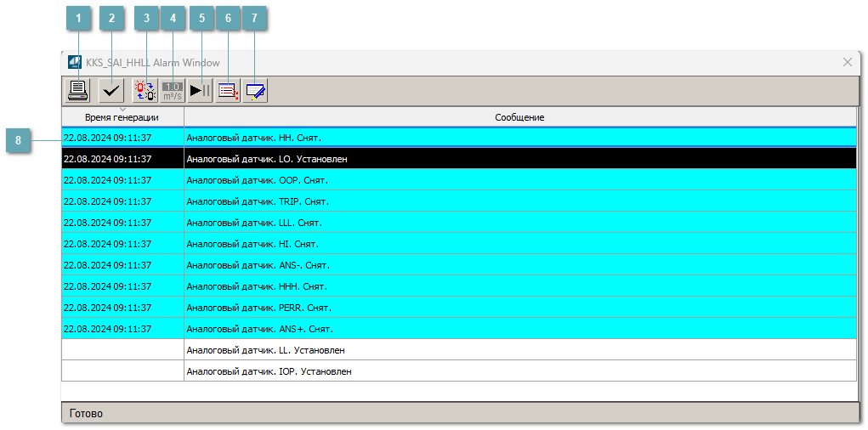Viewport: 868px width, 430px height.
Task: Click the Print alarms toolbar icon
Action: (78, 90)
